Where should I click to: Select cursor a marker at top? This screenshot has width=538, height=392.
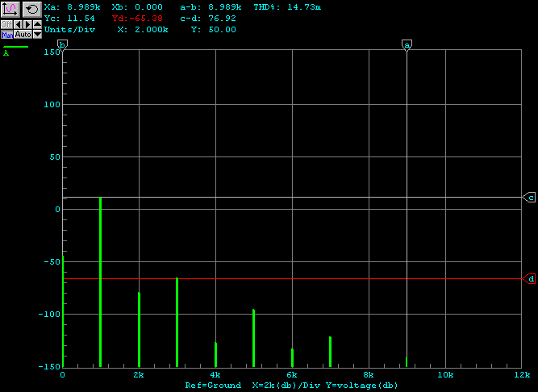point(407,45)
